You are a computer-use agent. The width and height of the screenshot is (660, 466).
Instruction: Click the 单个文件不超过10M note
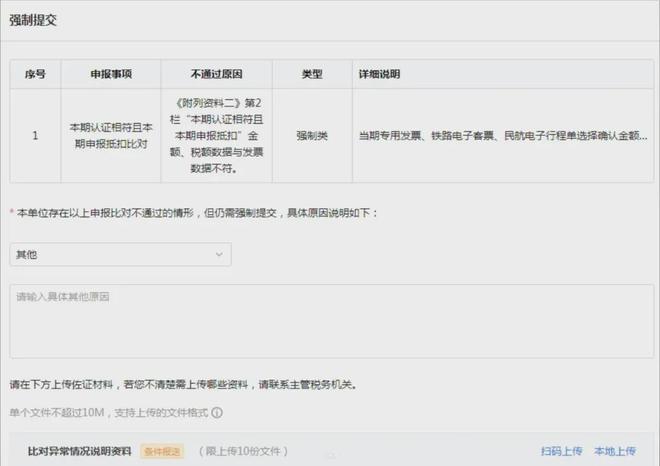pos(109,413)
